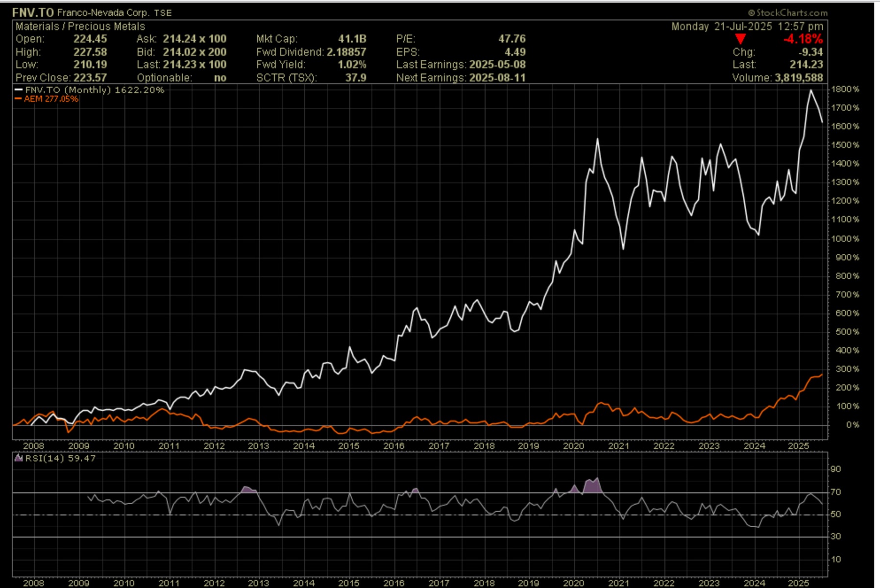
Task: Select the Volume value 3,819,588
Action: (799, 77)
